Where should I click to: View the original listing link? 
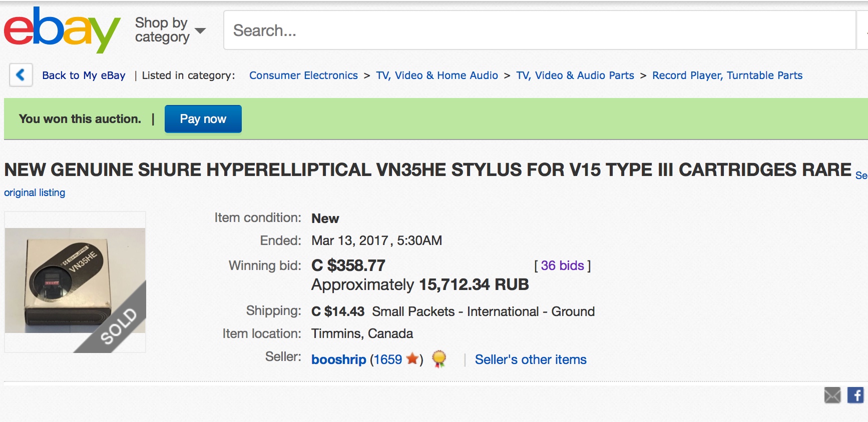35,192
